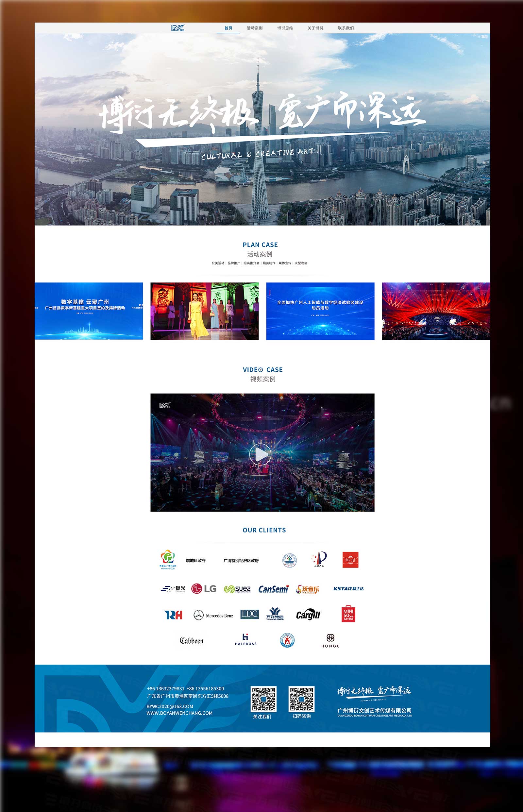Select the 大型晚会 category filter
The image size is (523, 812).
click(300, 263)
